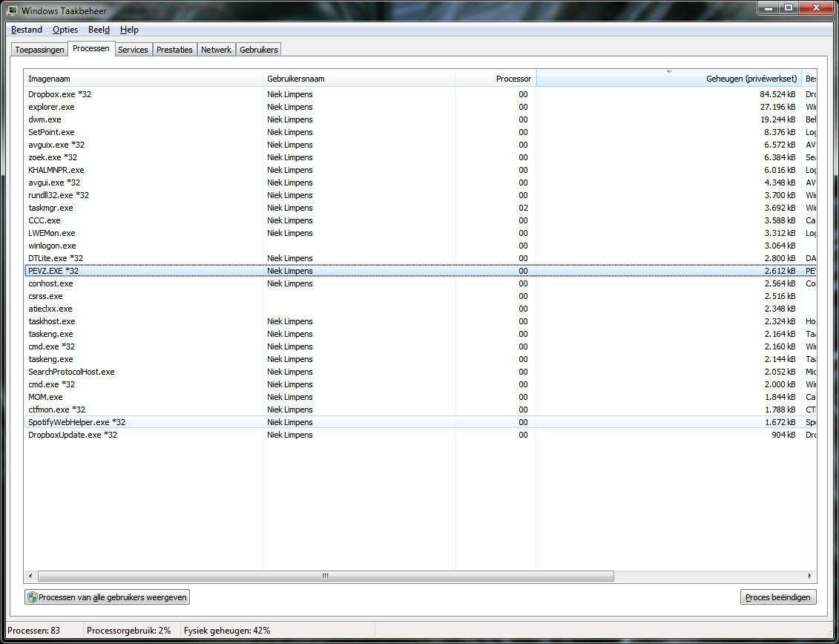This screenshot has height=644, width=839.
Task: Switch to the Toepassingen tab
Action: point(39,50)
